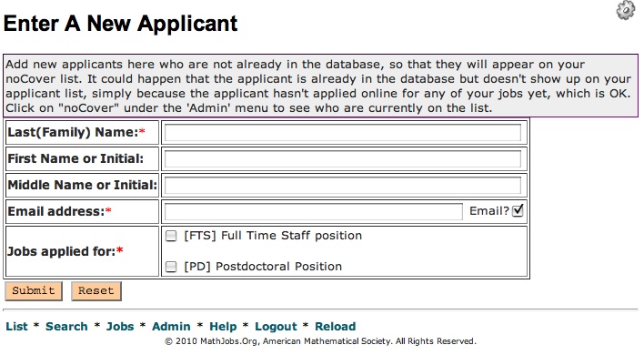
Task: Open the Search link
Action: click(66, 326)
